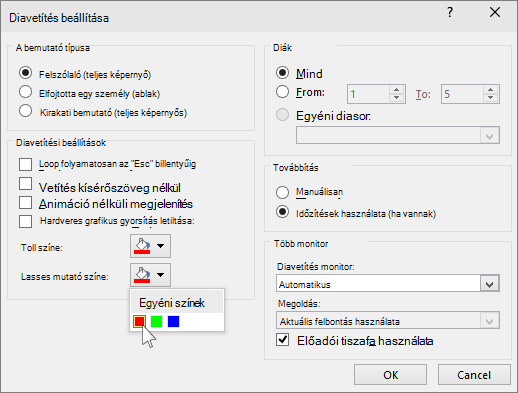Choose the From slide range radio button
This screenshot has height=393, width=518.
coord(282,92)
